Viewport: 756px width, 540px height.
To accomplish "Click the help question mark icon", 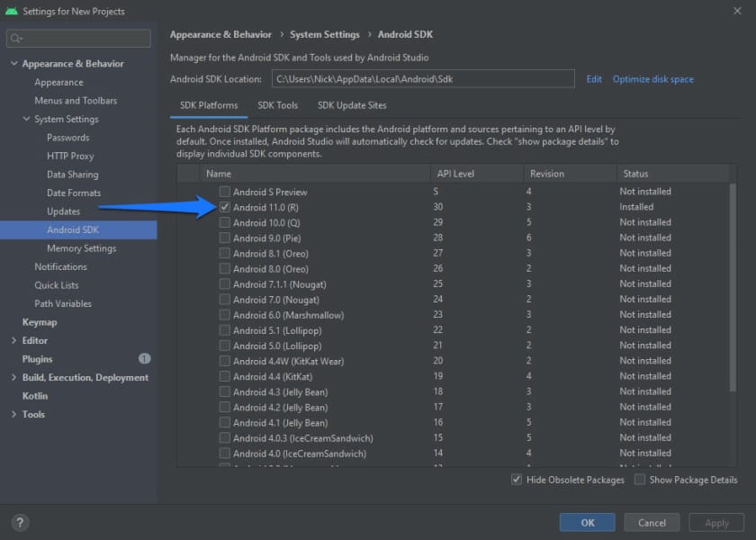I will 20,522.
